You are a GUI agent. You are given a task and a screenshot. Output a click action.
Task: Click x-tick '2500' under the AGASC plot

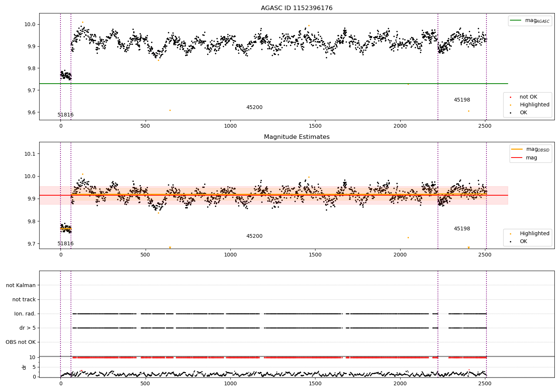[485, 126]
